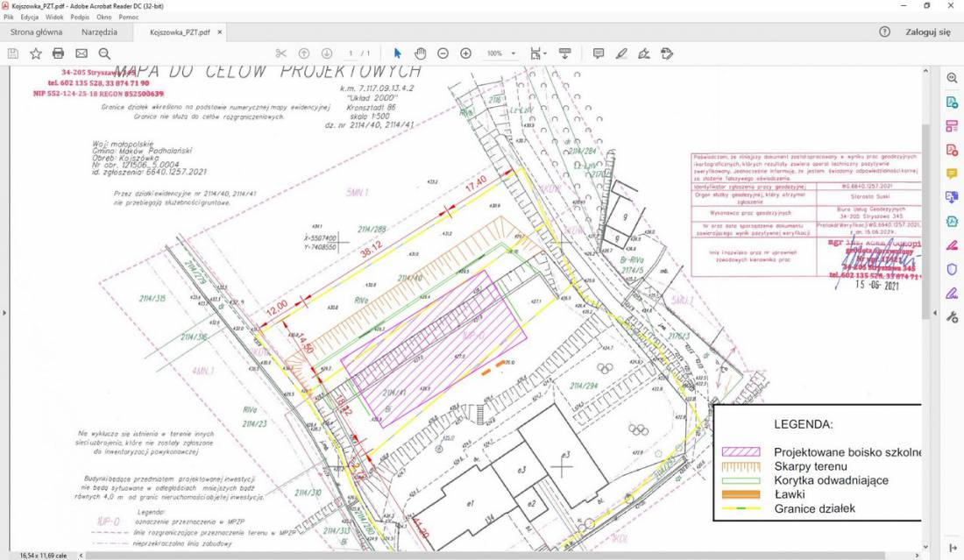The width and height of the screenshot is (964, 560).
Task: Click scroll left arrow of horizontal scrollbar
Action: click(82, 555)
